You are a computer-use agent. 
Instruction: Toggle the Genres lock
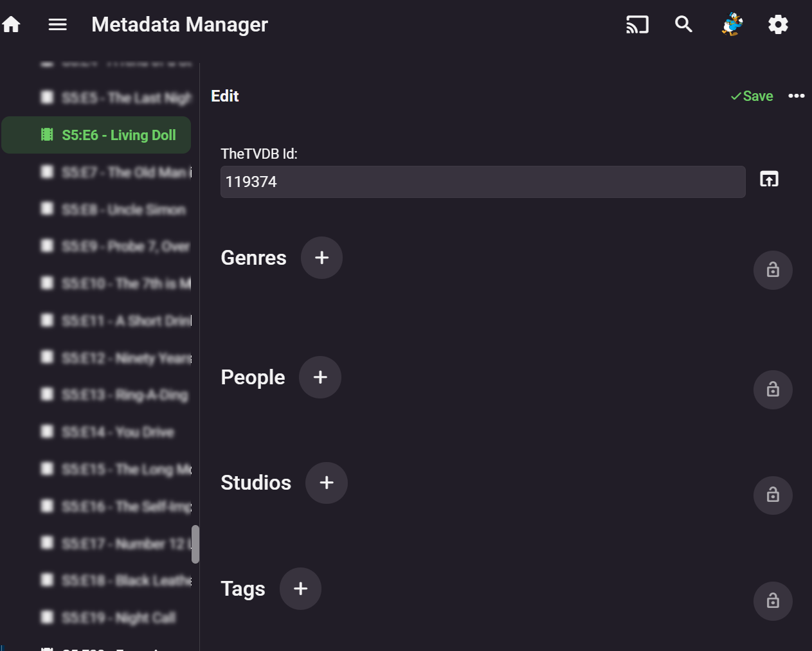click(773, 270)
